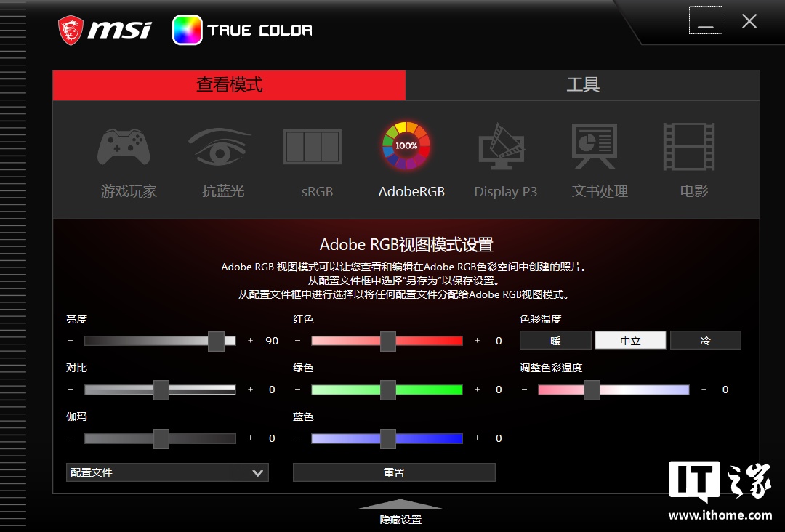The height and width of the screenshot is (532, 785).
Task: Click minus button beside 红色 slider
Action: (298, 341)
